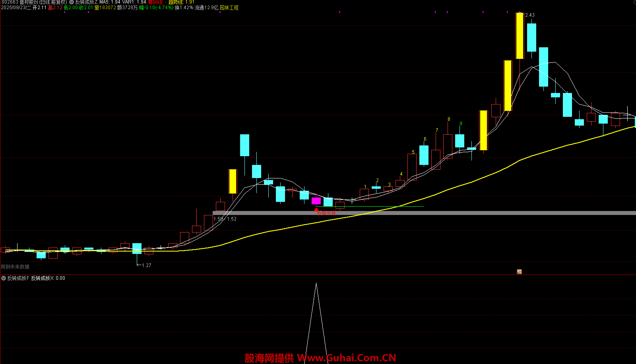Image resolution: width=636 pixels, height=364 pixels.
Task: Click the 流通12.9亿 float value
Action: [206, 8]
